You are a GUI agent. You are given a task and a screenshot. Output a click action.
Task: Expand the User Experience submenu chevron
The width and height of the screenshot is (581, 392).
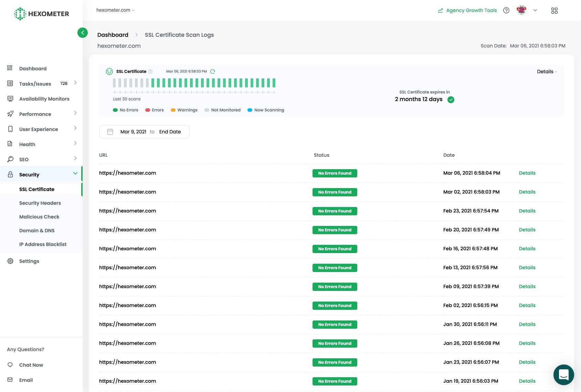[75, 128]
